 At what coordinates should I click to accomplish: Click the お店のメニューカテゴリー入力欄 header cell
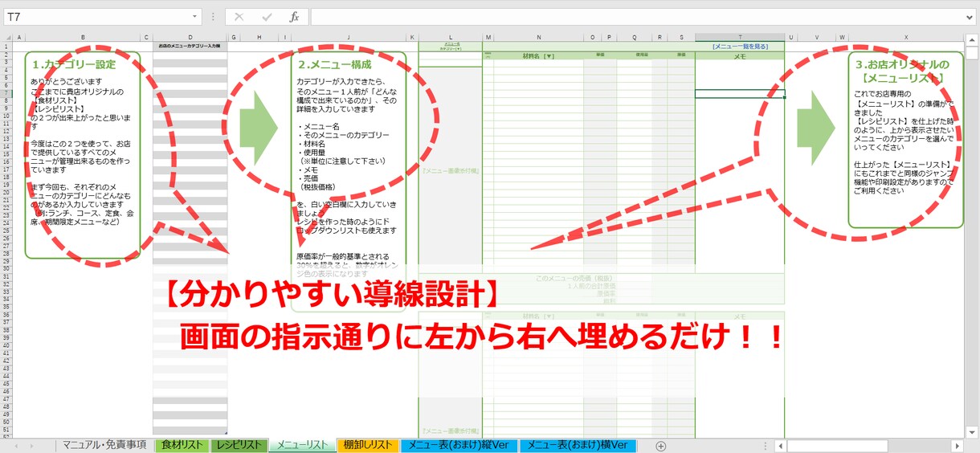190,47
